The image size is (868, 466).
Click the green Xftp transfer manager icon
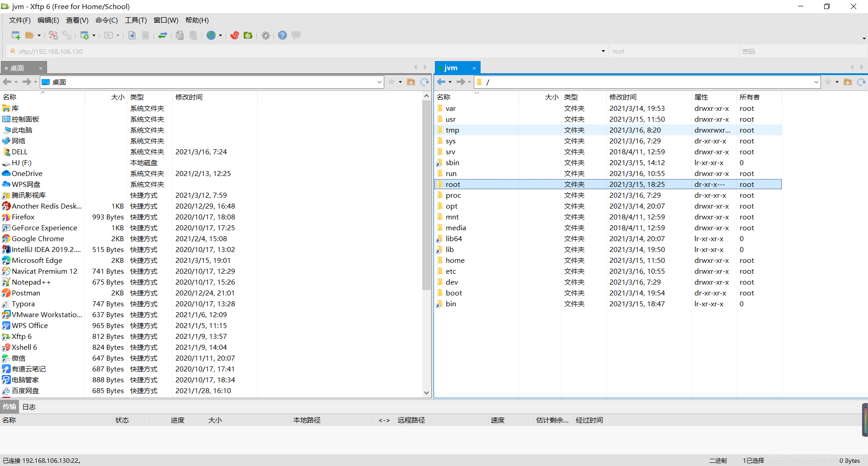point(248,35)
